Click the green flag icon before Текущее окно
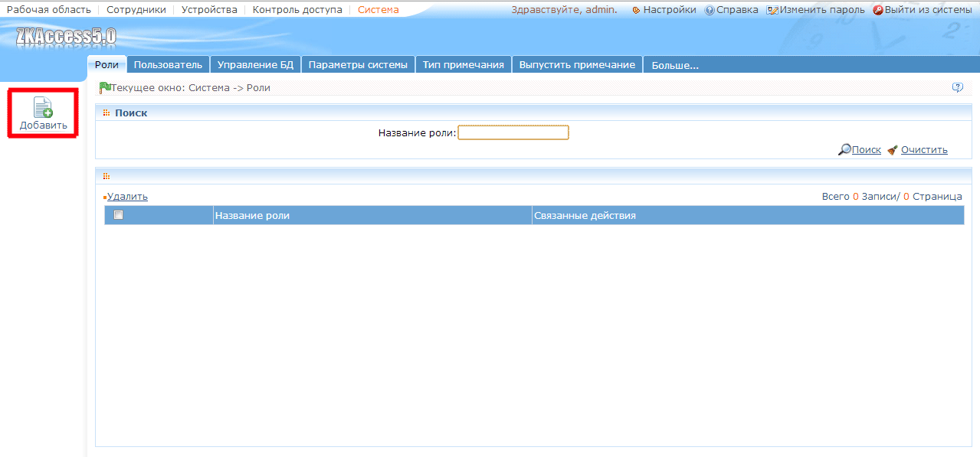Image resolution: width=980 pixels, height=457 pixels. [105, 87]
